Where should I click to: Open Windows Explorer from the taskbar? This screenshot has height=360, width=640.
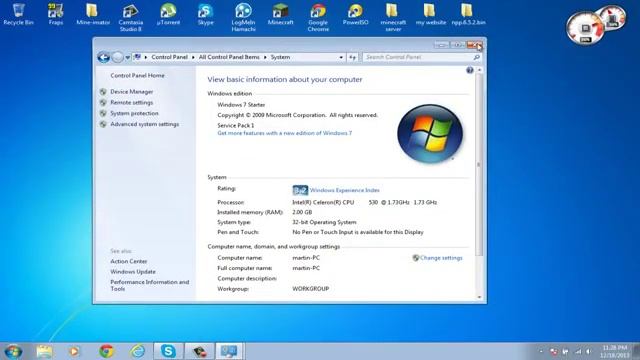[x=44, y=351]
